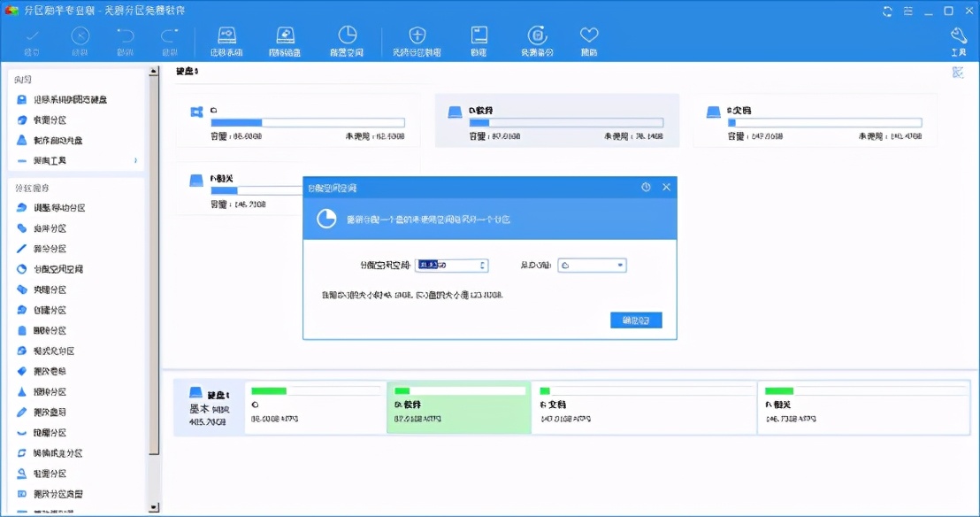Select the F: partition card in second row
980x517 pixels.
tap(240, 190)
